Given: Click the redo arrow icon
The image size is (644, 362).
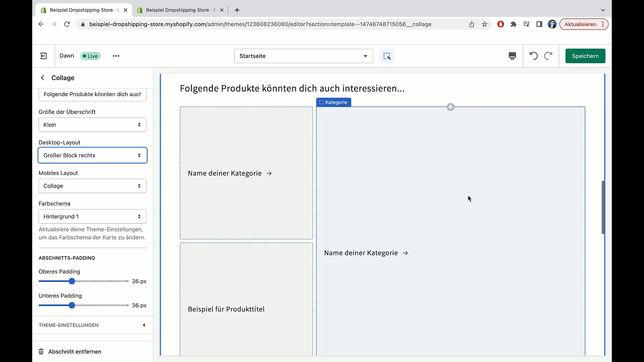Looking at the screenshot, I should pos(548,56).
